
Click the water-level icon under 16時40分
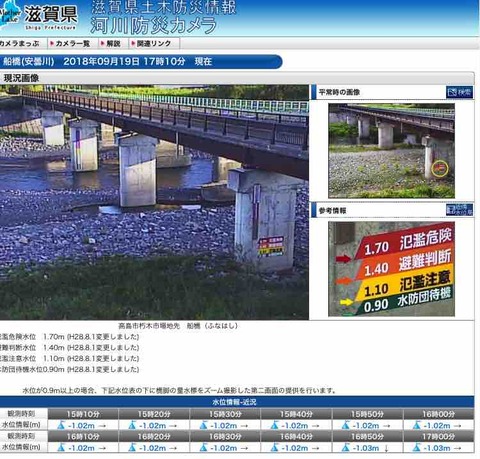(274, 448)
